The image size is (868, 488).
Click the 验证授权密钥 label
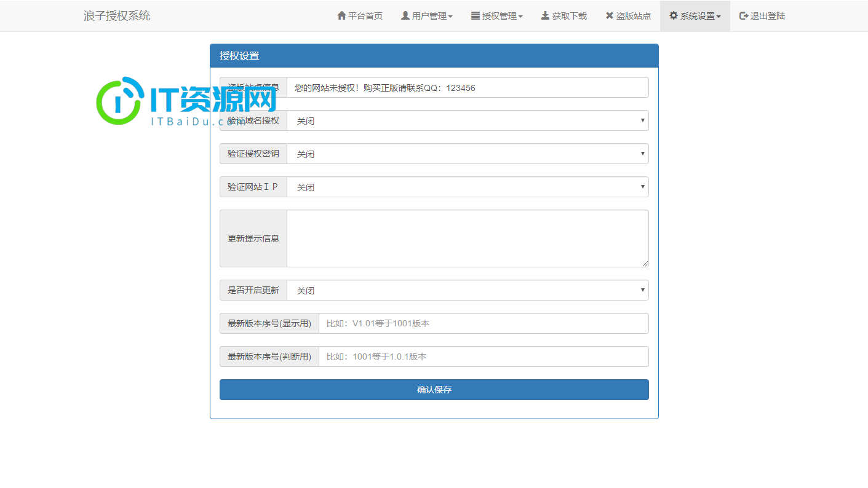coord(253,154)
